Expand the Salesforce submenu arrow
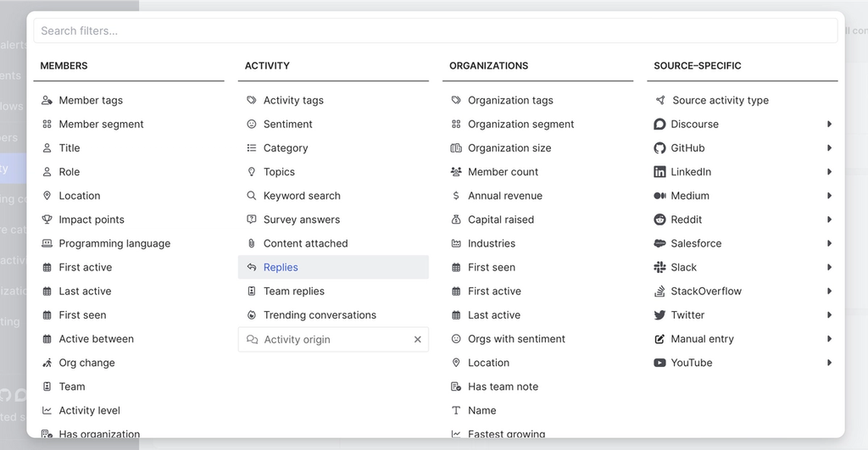This screenshot has height=450, width=868. [x=829, y=244]
